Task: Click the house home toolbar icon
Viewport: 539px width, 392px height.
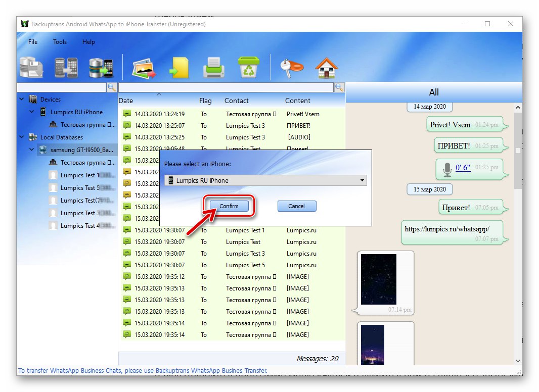Action: pyautogui.click(x=326, y=68)
